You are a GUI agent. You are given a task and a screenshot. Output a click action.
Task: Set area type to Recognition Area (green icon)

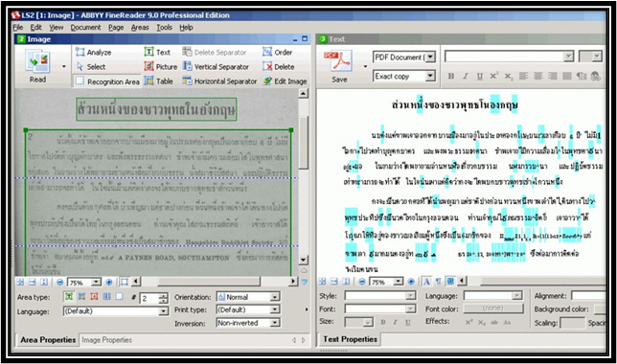(69, 296)
